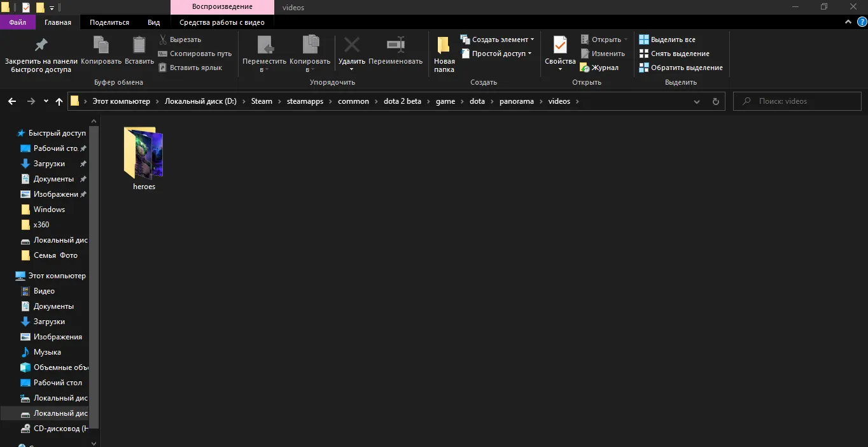Viewport: 868px width, 447px height.
Task: Click Обратить выделение
Action: [x=681, y=67]
